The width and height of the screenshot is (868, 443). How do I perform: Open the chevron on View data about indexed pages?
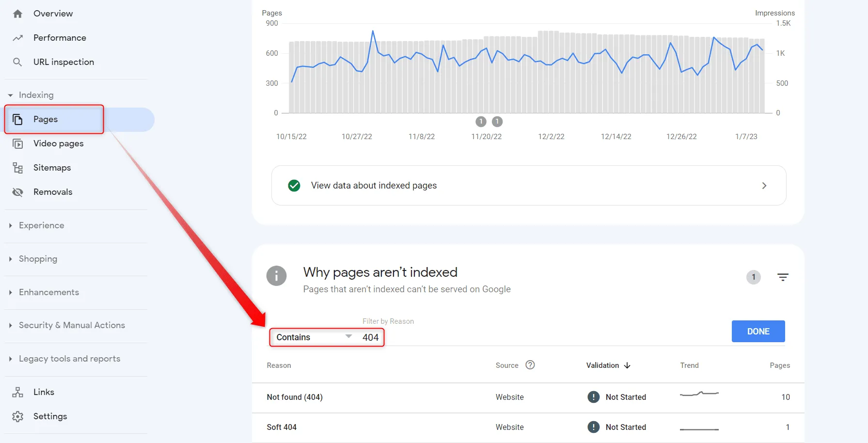[x=764, y=186]
